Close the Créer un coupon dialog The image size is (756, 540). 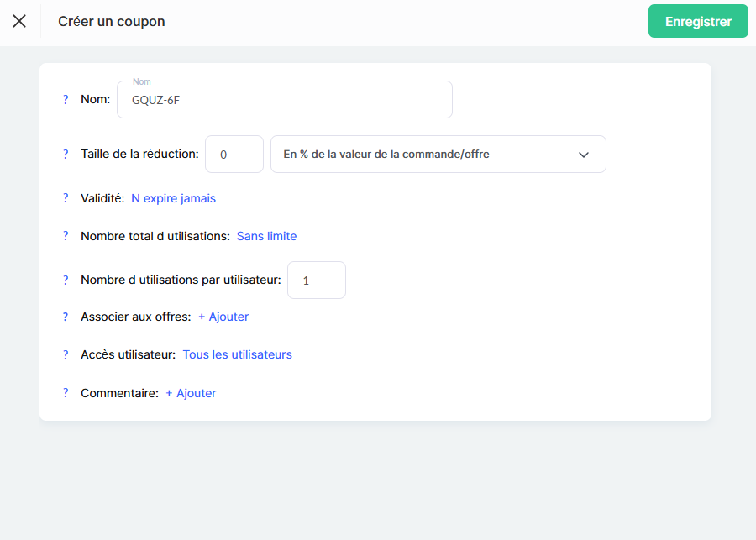[x=19, y=21]
